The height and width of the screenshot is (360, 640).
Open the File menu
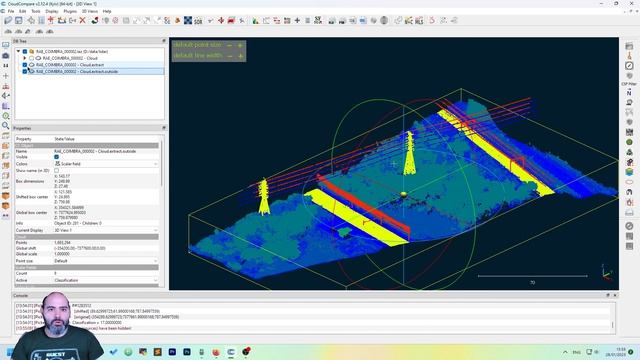coord(11,11)
